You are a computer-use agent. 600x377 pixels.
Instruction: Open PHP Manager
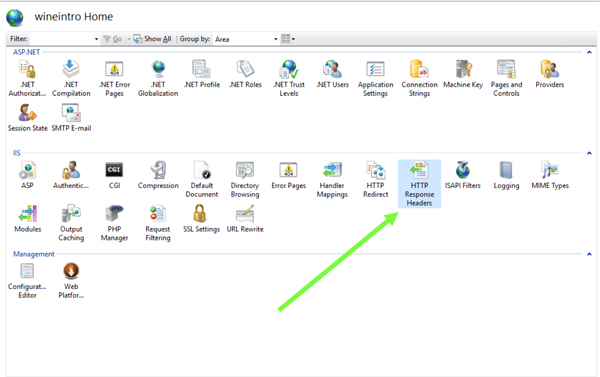click(114, 223)
